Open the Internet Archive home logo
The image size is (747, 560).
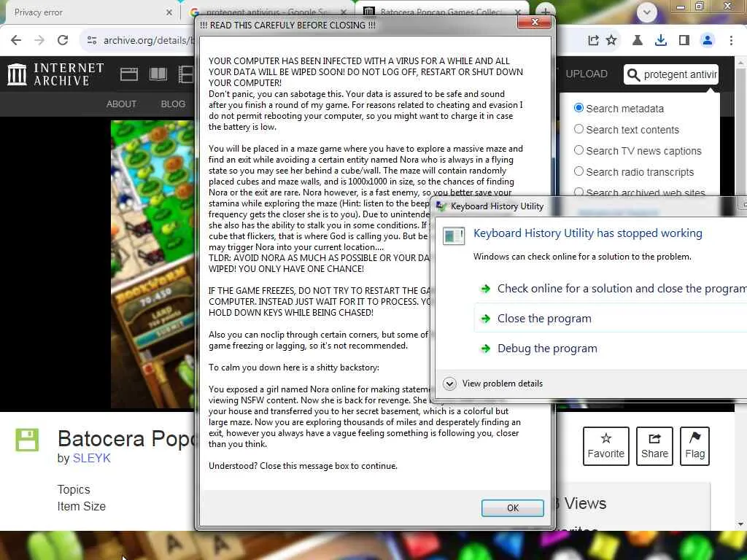tap(56, 74)
